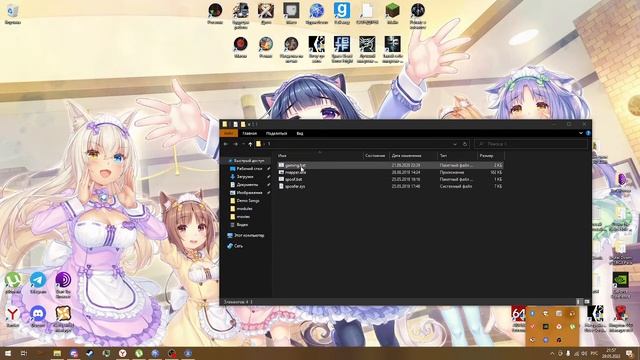Open Yandex browser desktop shortcut
This screenshot has width=640, height=360.
point(13,317)
